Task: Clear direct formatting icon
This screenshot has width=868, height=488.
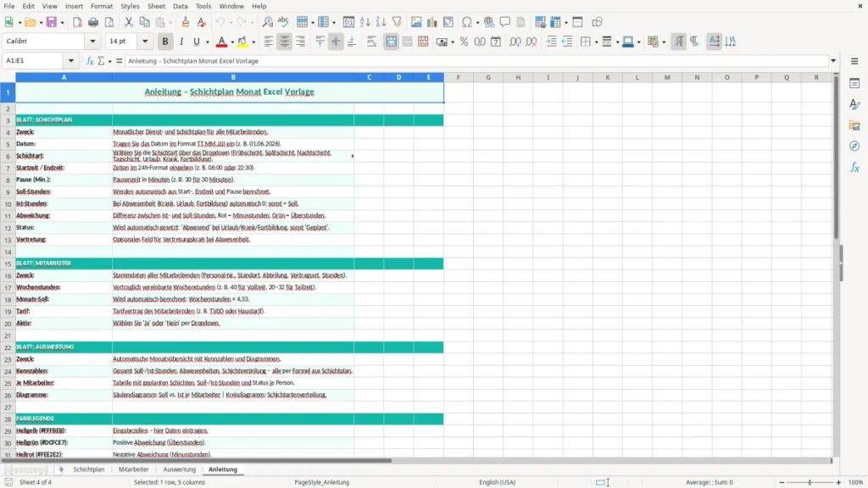Action: [x=201, y=22]
